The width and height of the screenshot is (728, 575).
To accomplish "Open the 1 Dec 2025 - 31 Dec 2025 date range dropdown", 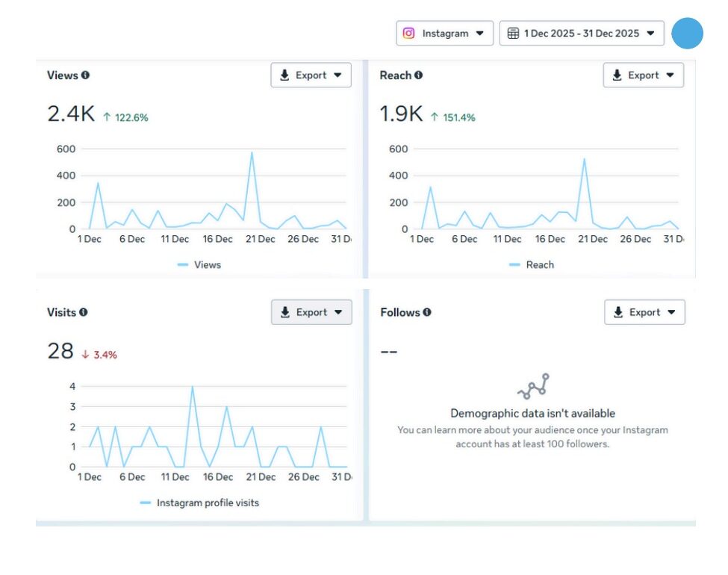I will click(x=581, y=34).
